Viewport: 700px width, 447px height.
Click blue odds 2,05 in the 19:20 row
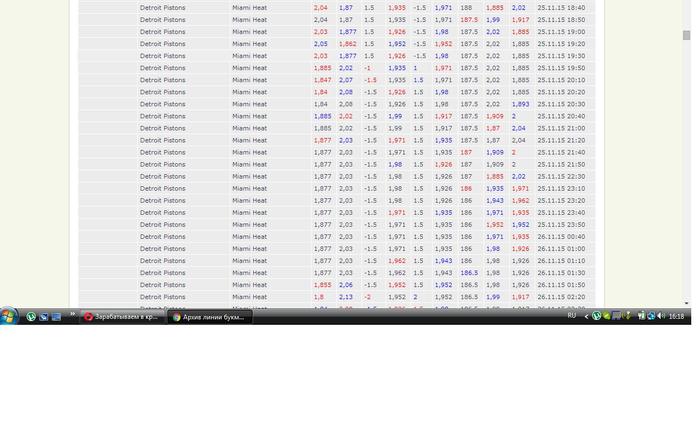pos(321,44)
